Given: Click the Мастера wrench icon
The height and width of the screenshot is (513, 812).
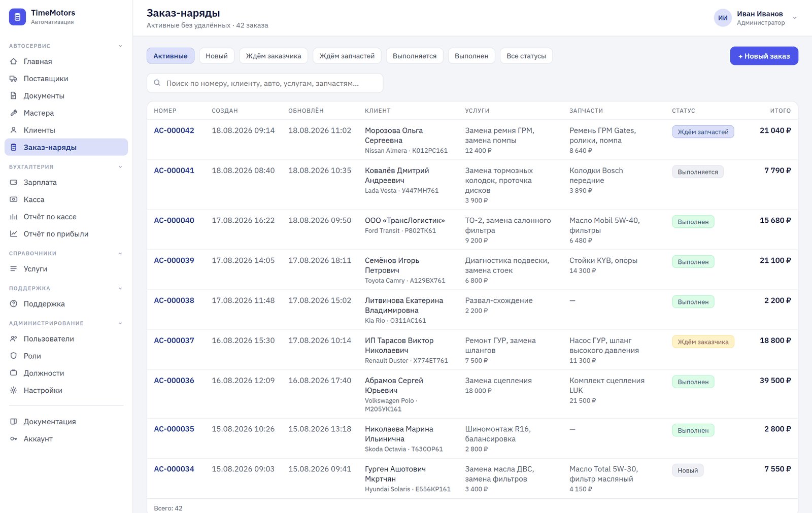Looking at the screenshot, I should [14, 113].
